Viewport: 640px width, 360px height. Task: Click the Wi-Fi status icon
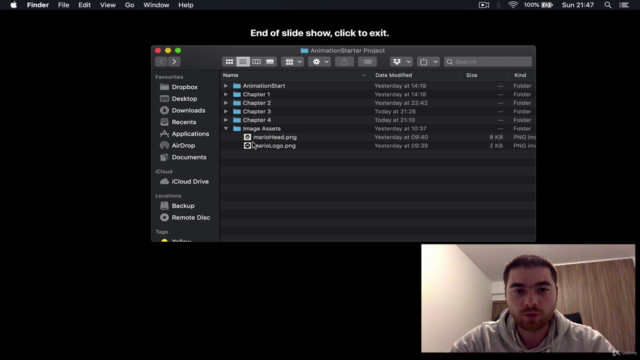point(513,5)
